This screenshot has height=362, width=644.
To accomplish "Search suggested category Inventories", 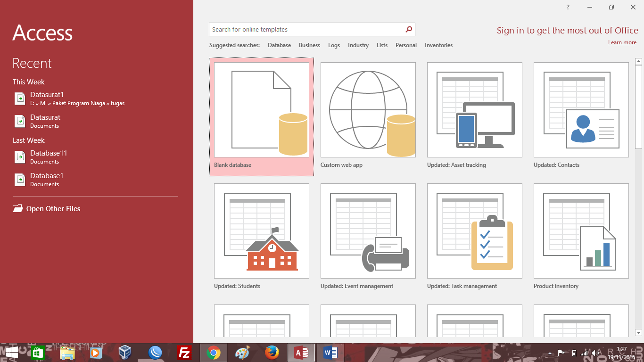I will (438, 45).
